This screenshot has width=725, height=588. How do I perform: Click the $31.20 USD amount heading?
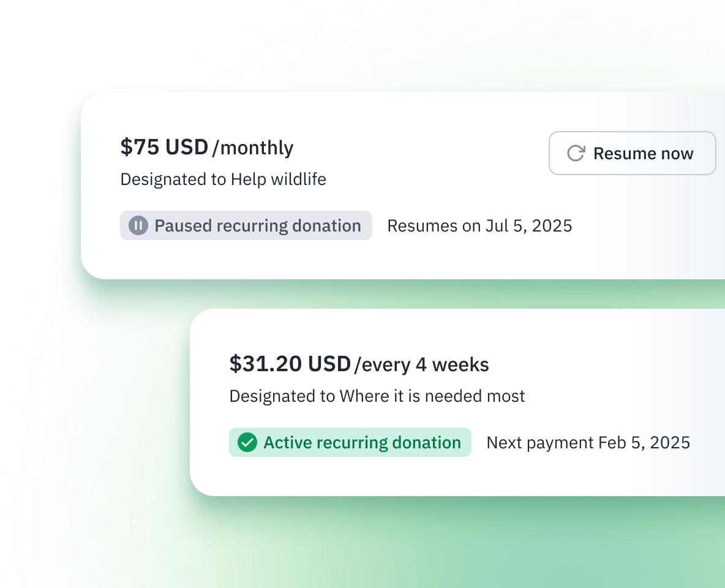pos(290,364)
